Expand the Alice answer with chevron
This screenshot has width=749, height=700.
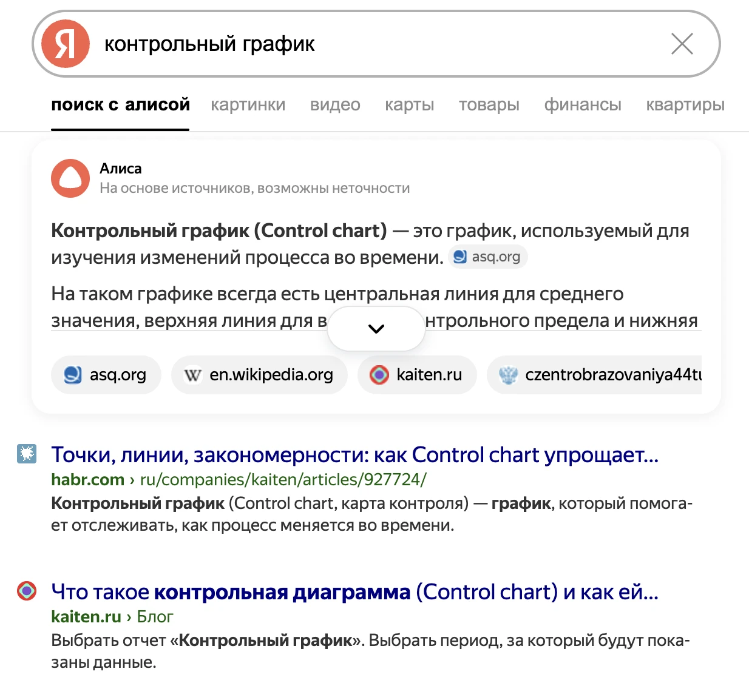click(x=376, y=329)
